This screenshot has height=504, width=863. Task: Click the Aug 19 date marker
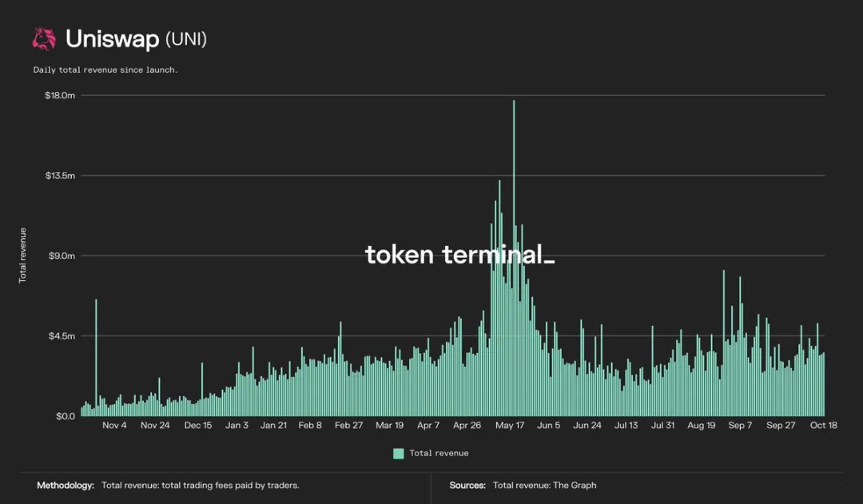pyautogui.click(x=702, y=425)
